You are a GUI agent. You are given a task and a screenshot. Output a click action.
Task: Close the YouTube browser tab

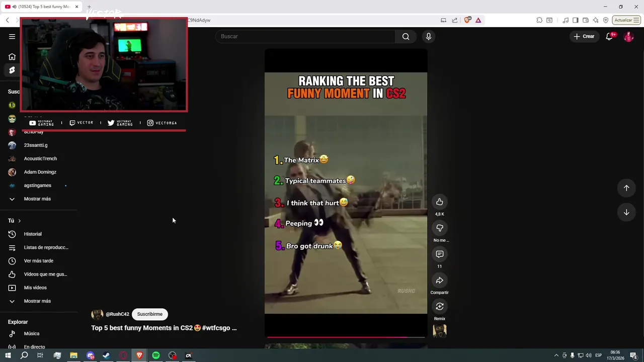[76, 7]
